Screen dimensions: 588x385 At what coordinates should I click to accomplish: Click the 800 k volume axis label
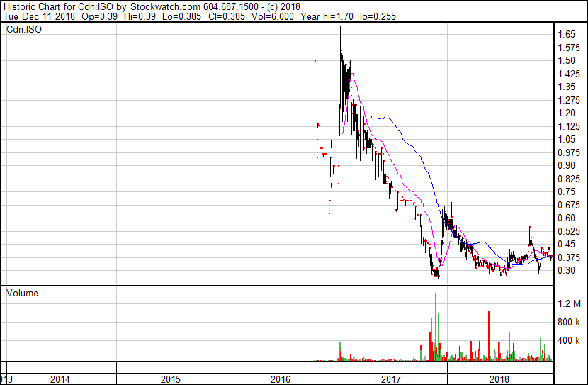[x=570, y=322]
